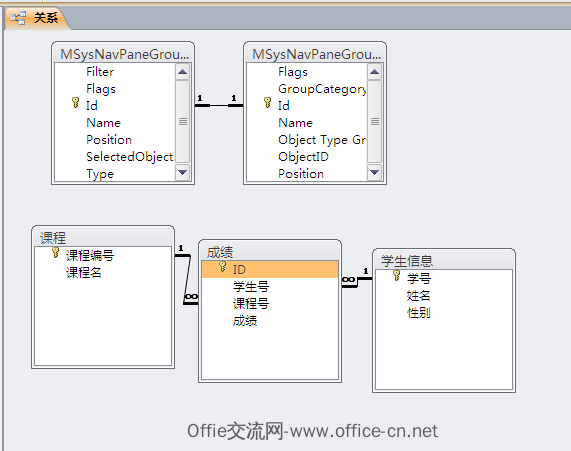The height and width of the screenshot is (451, 571).
Task: Click the key icon beside 学号
Action: click(397, 275)
